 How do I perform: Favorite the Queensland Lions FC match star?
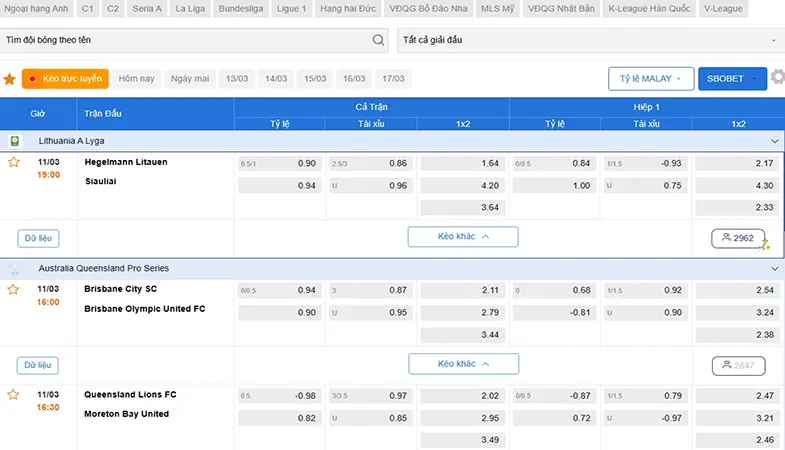(14, 395)
